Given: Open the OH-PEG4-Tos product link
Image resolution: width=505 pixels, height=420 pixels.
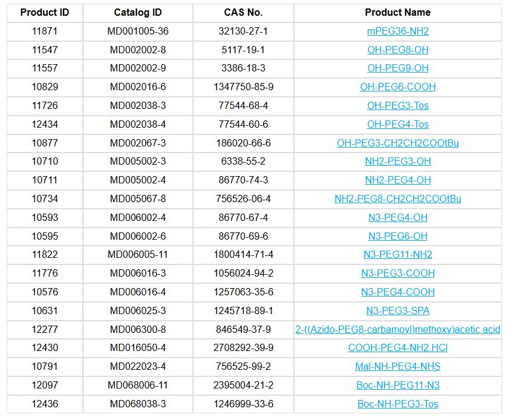Looking at the screenshot, I should [x=398, y=124].
